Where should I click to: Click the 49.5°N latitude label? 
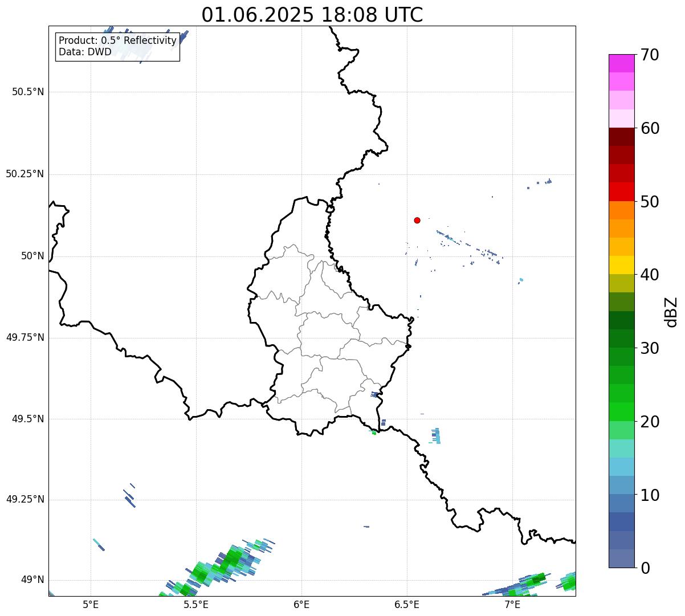28,419
